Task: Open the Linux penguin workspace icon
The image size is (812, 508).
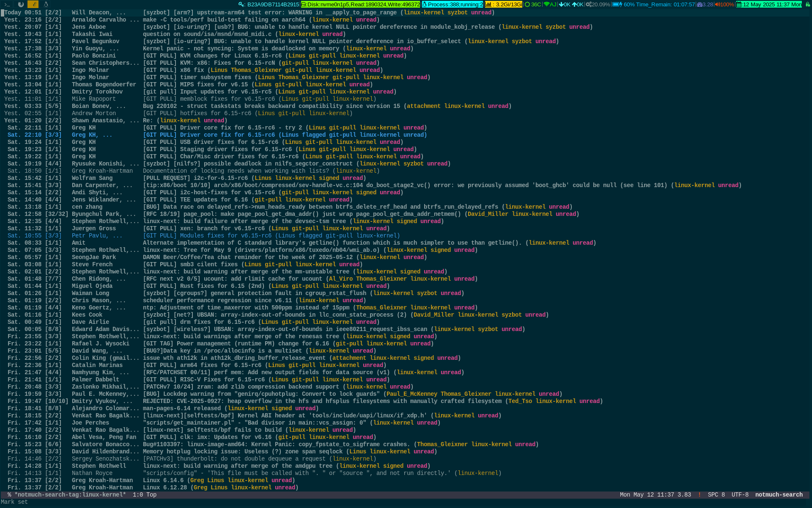Action: coord(46,4)
